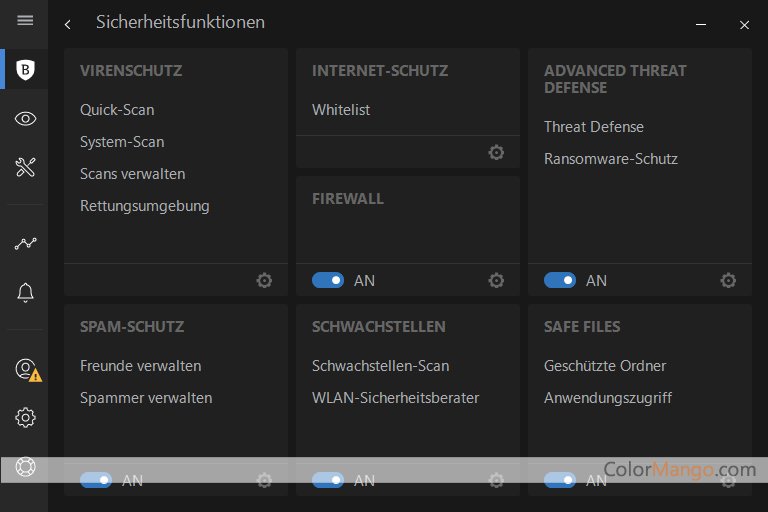
Task: Toggle the Firewall switch
Action: [328, 281]
